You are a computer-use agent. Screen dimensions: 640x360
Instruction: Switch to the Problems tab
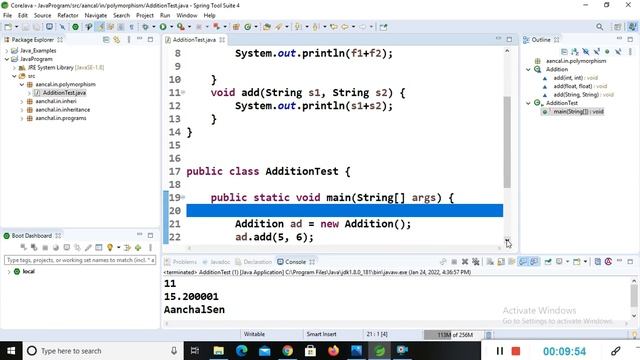[180, 262]
